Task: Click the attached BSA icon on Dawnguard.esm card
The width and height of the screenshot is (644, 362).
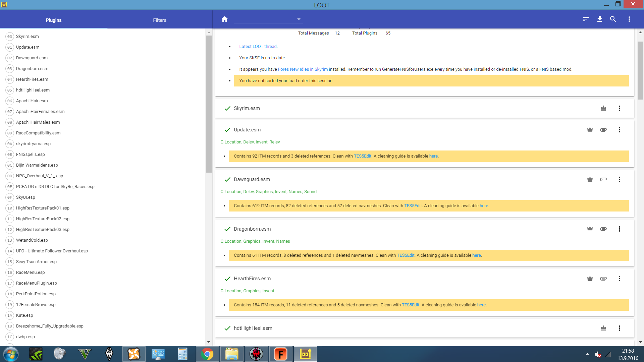Action: 603,179
